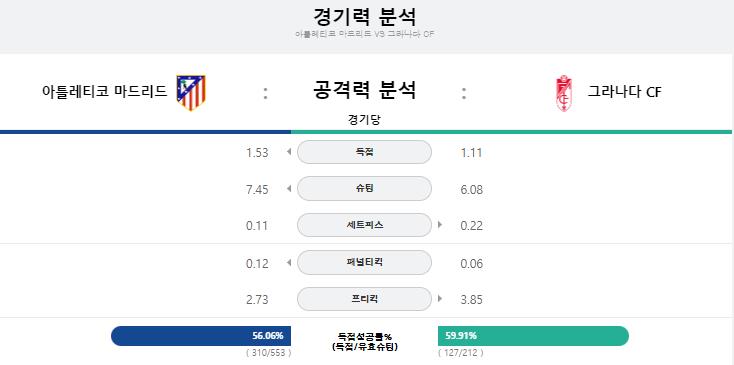Click the 경기력 분석 page title
The height and width of the screenshot is (365, 734).
point(365,16)
